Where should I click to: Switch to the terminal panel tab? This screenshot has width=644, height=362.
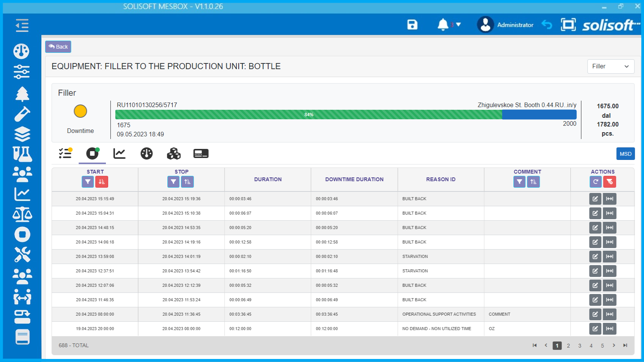tap(201, 153)
